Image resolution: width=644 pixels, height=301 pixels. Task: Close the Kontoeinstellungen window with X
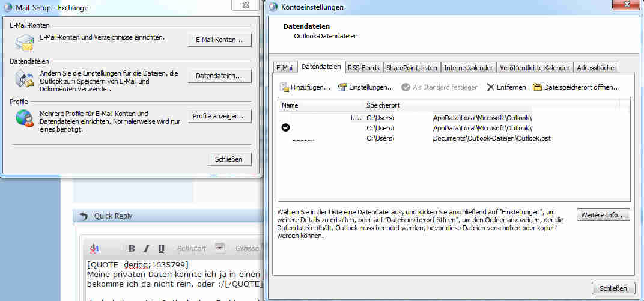click(627, 4)
